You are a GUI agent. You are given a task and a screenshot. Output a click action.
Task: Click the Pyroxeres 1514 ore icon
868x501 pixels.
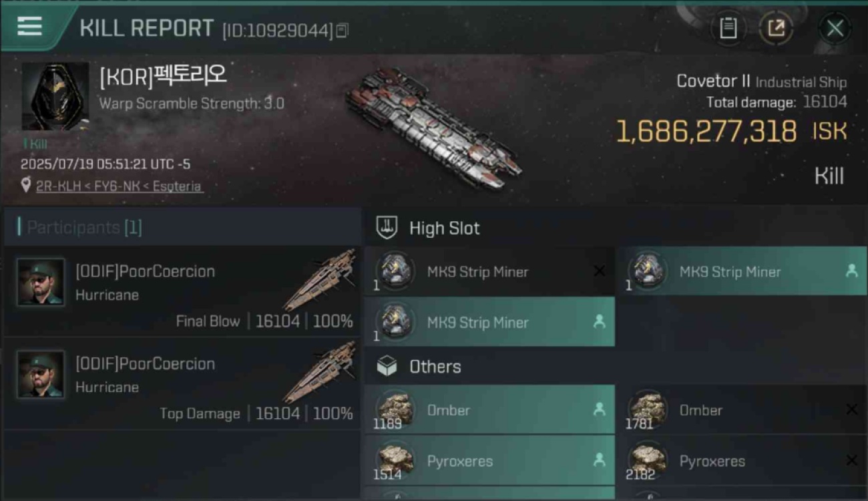tap(395, 460)
